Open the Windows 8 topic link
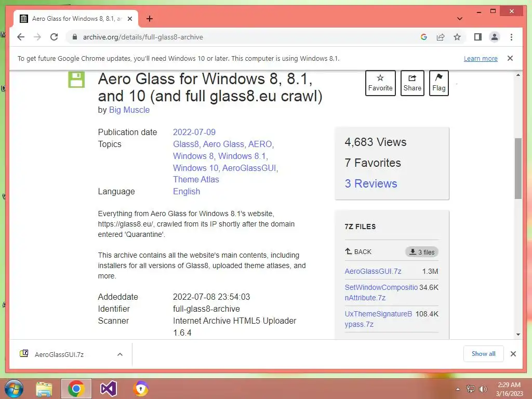Image resolution: width=532 pixels, height=399 pixels. (193, 156)
